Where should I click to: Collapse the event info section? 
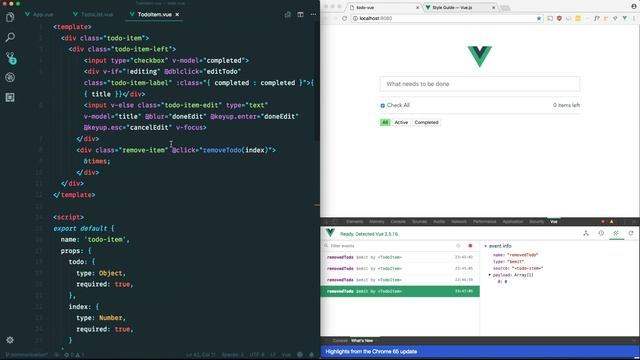[486, 246]
